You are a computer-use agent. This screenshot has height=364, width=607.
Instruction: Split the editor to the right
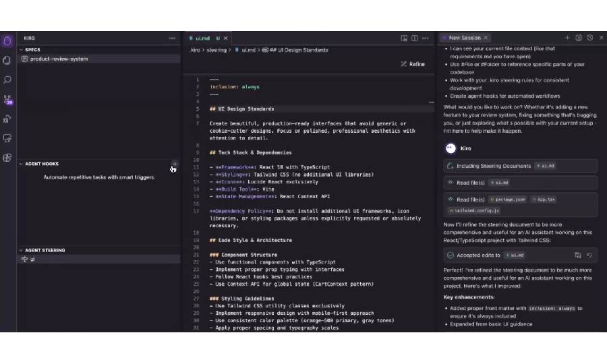[x=415, y=38]
